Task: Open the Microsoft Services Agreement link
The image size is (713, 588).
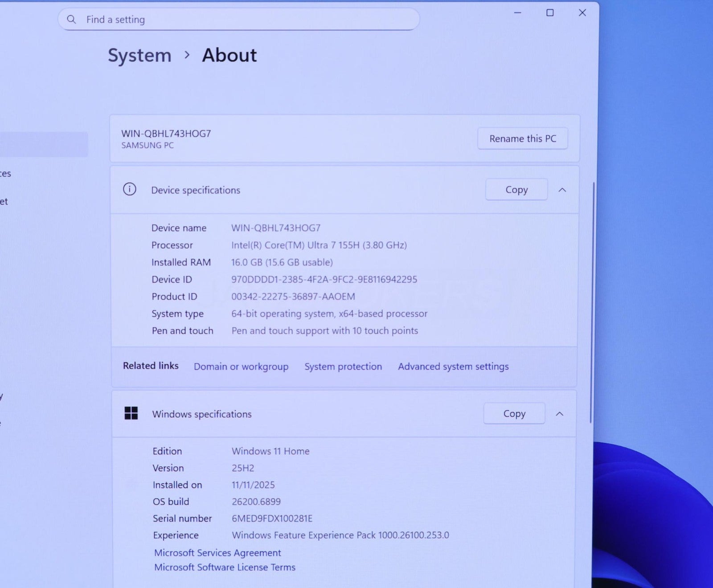Action: click(217, 553)
